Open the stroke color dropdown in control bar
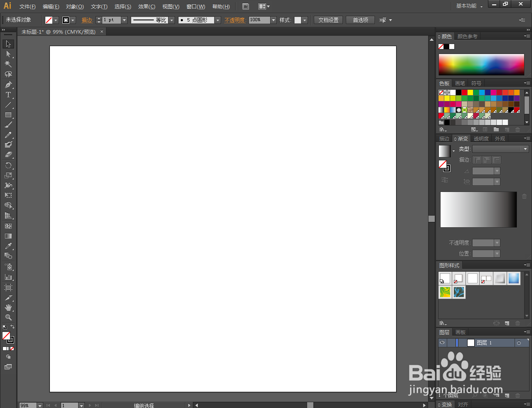Viewport: 532px width, 408px height. [x=73, y=20]
